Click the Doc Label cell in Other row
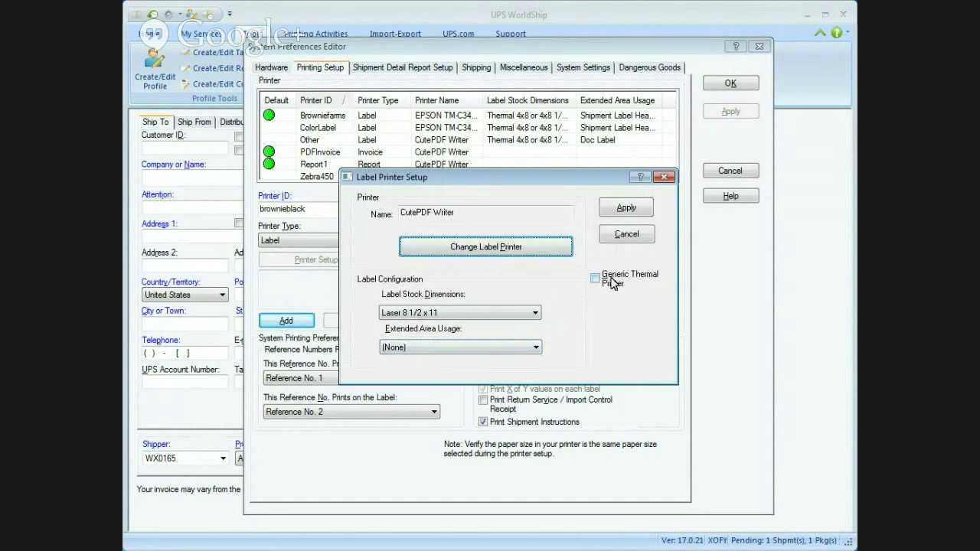This screenshot has height=551, width=980. (x=598, y=140)
